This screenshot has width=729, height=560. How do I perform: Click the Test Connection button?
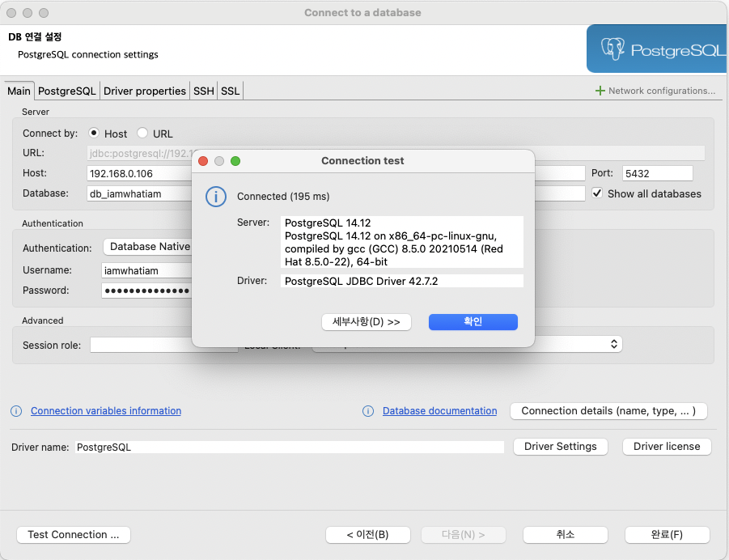[74, 535]
